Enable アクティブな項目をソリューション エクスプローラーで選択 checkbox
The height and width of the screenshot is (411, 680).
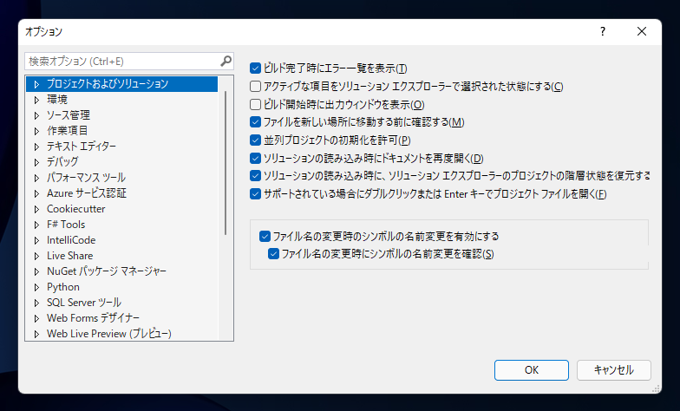pos(255,86)
